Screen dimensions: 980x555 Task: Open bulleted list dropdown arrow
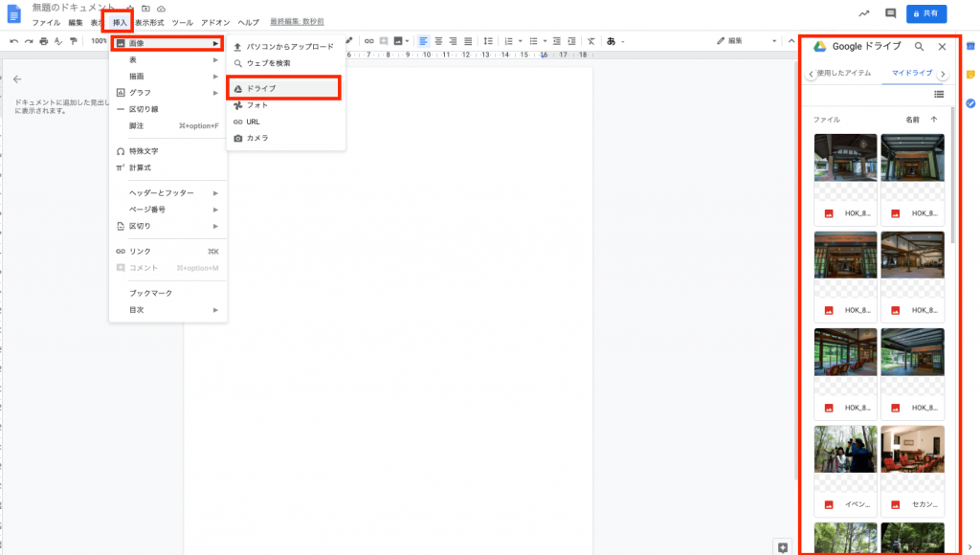click(545, 41)
